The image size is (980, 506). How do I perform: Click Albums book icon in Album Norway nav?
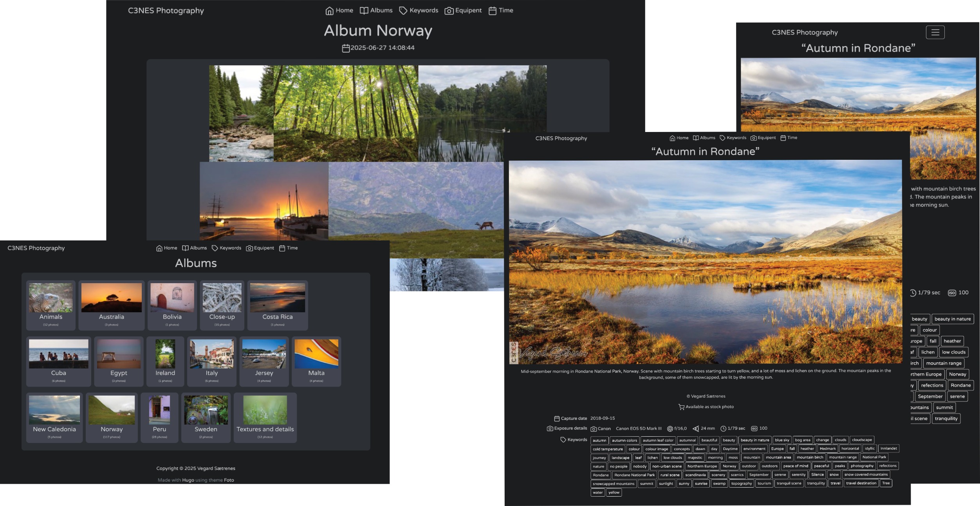pyautogui.click(x=364, y=11)
